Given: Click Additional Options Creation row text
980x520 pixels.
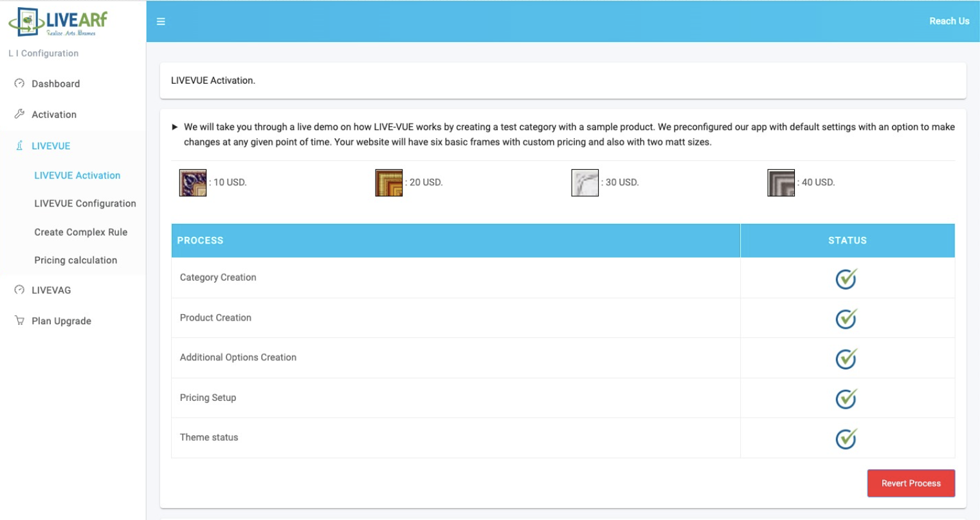Looking at the screenshot, I should tap(238, 357).
